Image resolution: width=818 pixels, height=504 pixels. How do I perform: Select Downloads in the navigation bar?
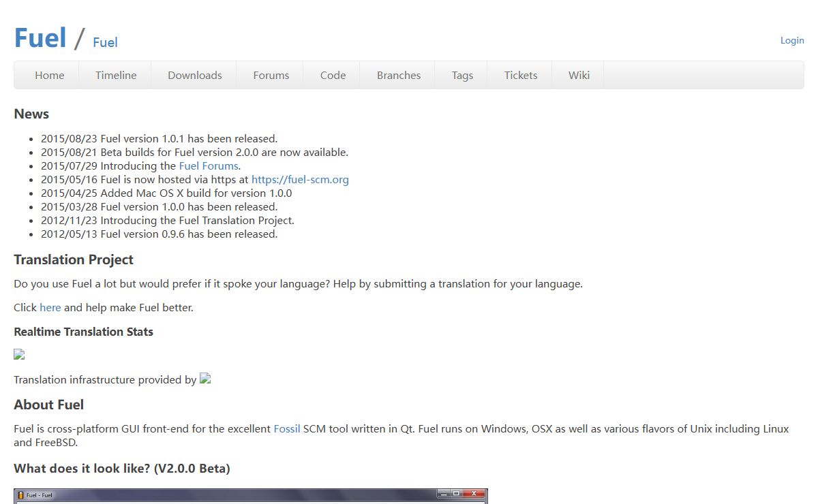click(195, 75)
